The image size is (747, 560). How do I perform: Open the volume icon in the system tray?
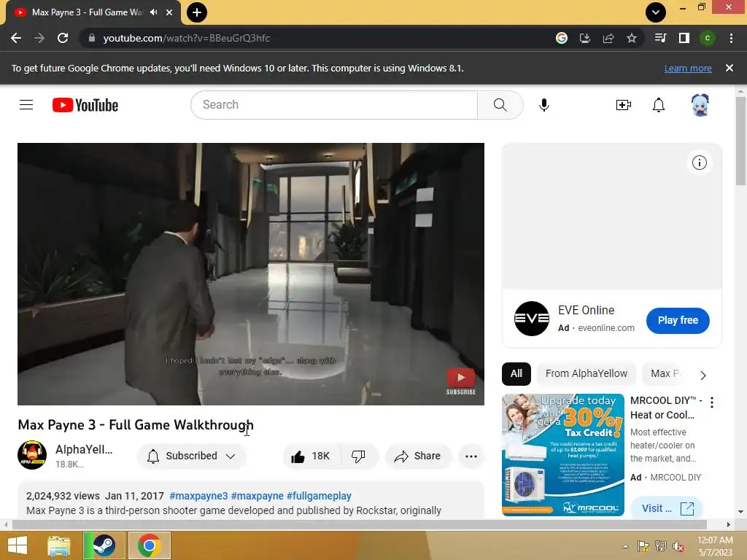[x=678, y=546]
